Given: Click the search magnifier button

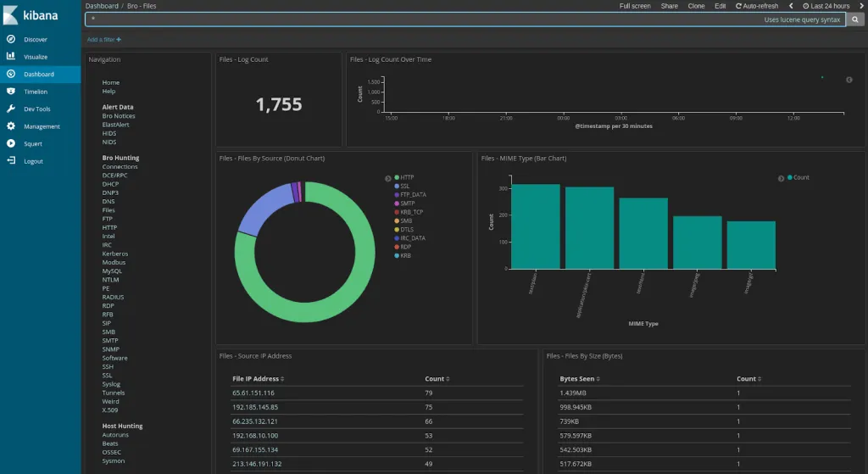Looking at the screenshot, I should coord(855,20).
